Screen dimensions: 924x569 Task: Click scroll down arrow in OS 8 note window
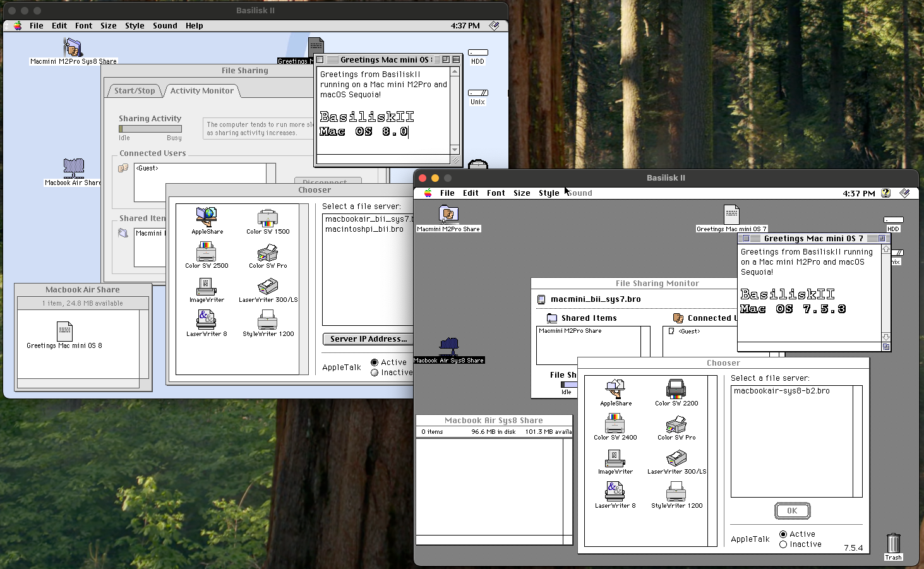pos(455,150)
